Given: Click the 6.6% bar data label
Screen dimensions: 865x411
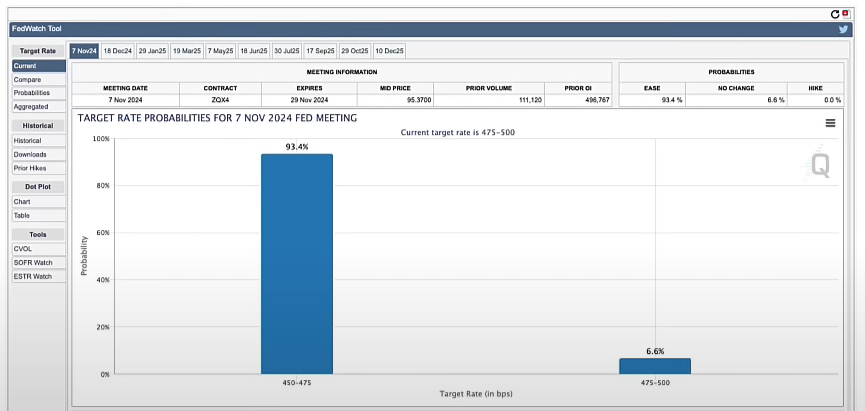Looking at the screenshot, I should click(x=655, y=351).
